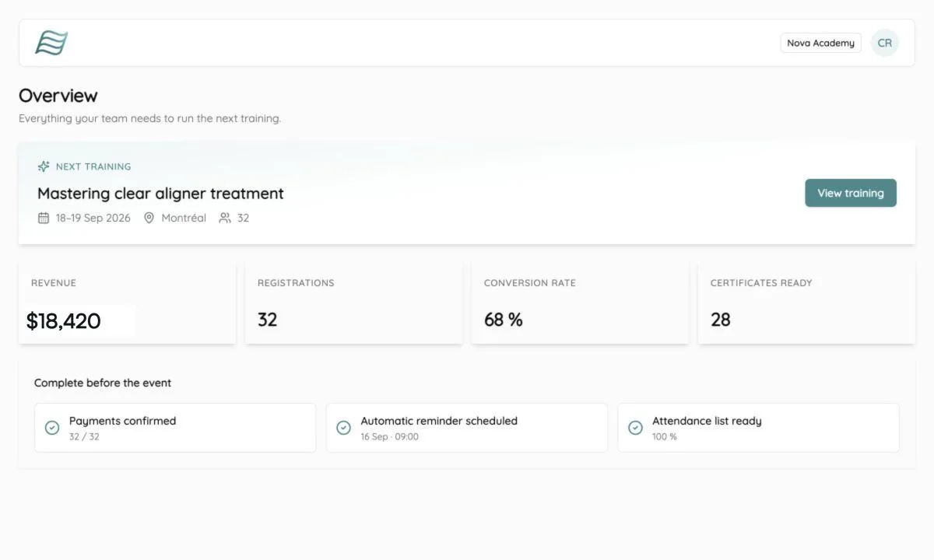This screenshot has width=934, height=560.
Task: Click the CONVERSION RATE card label
Action: (x=530, y=283)
